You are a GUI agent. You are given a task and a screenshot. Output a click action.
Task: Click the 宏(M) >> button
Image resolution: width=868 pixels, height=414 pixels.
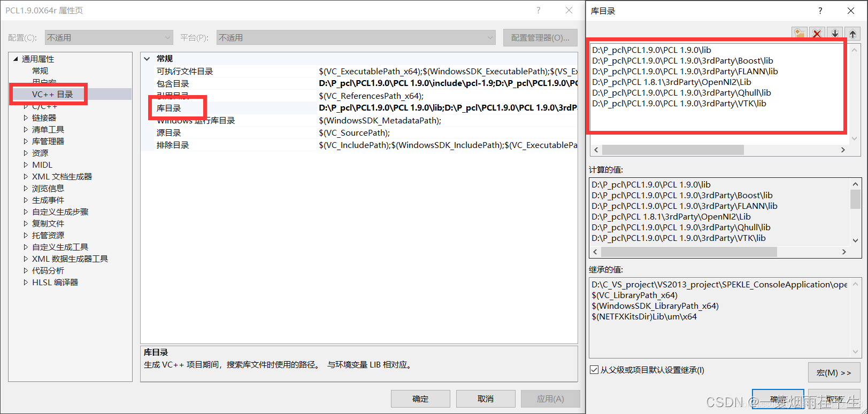coord(834,372)
